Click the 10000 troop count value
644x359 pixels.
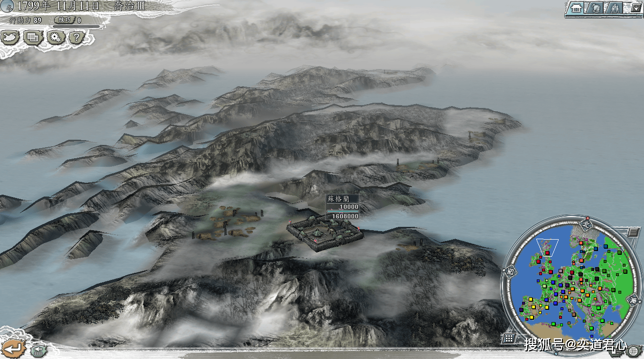tap(349, 207)
